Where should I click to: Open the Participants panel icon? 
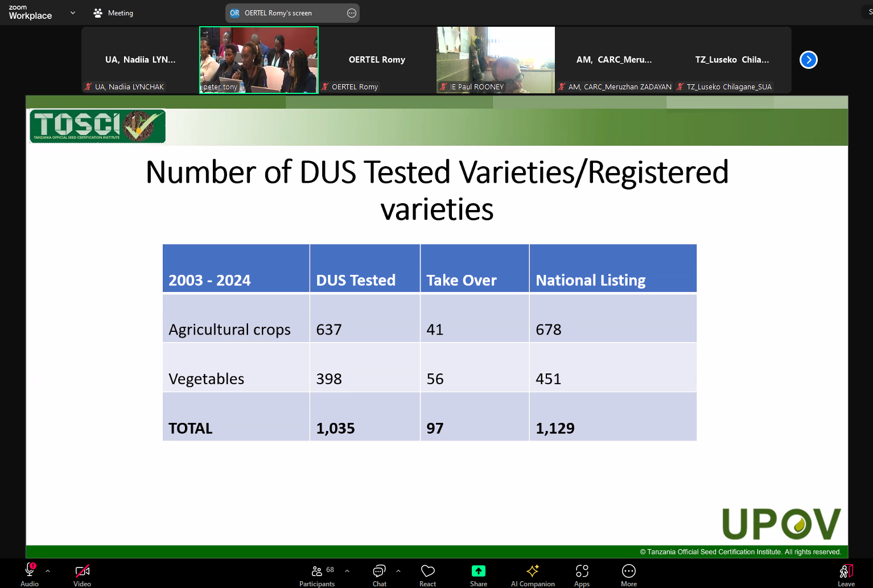[x=317, y=571]
